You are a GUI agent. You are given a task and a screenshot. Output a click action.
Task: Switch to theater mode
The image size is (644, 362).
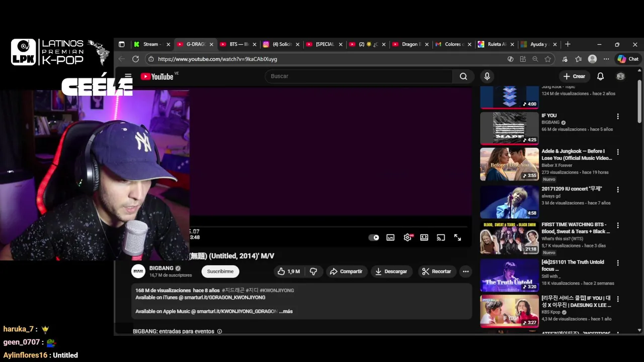click(x=424, y=237)
